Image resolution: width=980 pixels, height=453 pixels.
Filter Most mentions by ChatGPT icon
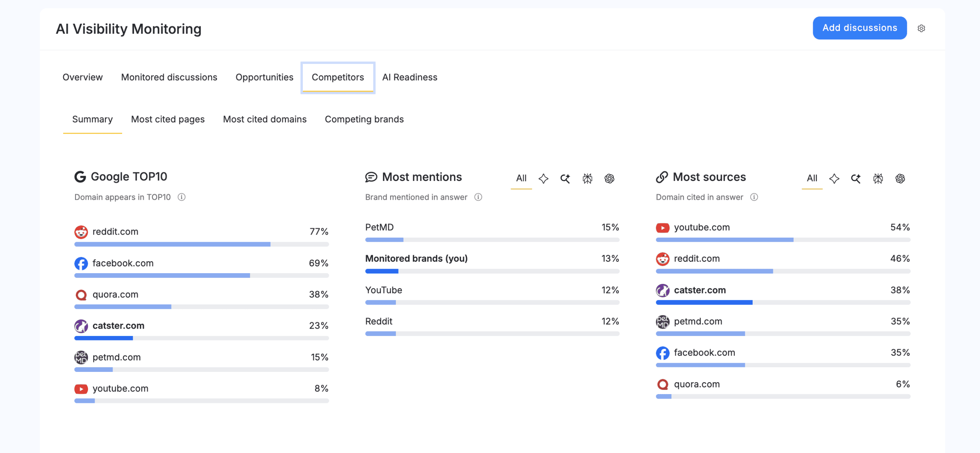[609, 179]
